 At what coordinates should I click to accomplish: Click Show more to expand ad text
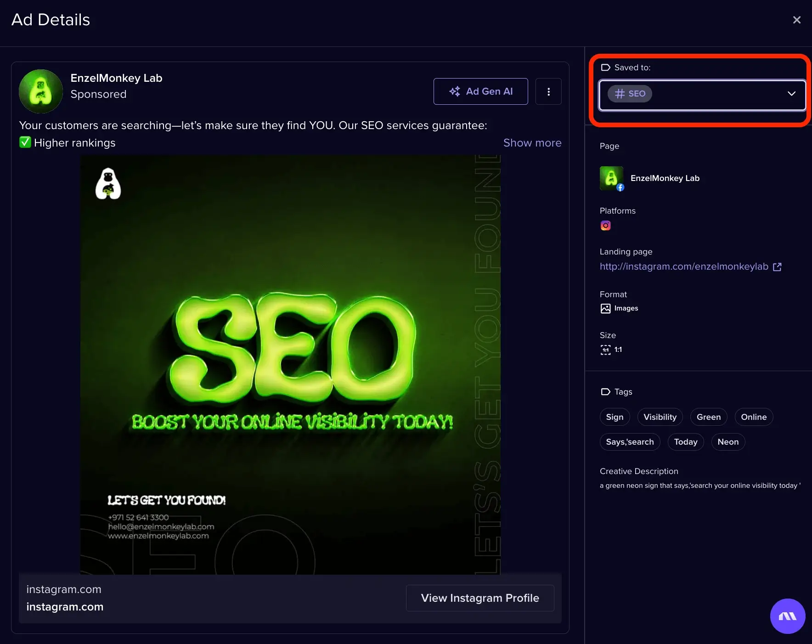pyautogui.click(x=532, y=143)
